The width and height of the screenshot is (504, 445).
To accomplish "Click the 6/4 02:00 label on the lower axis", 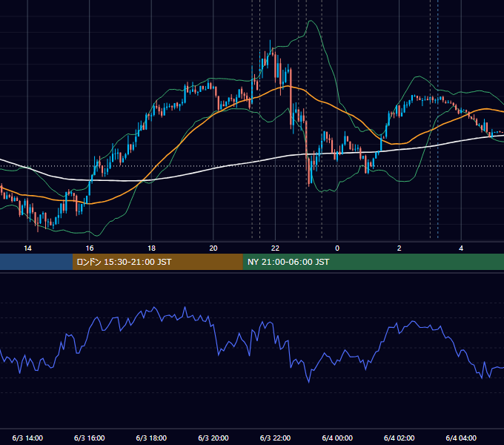I will (399, 438).
